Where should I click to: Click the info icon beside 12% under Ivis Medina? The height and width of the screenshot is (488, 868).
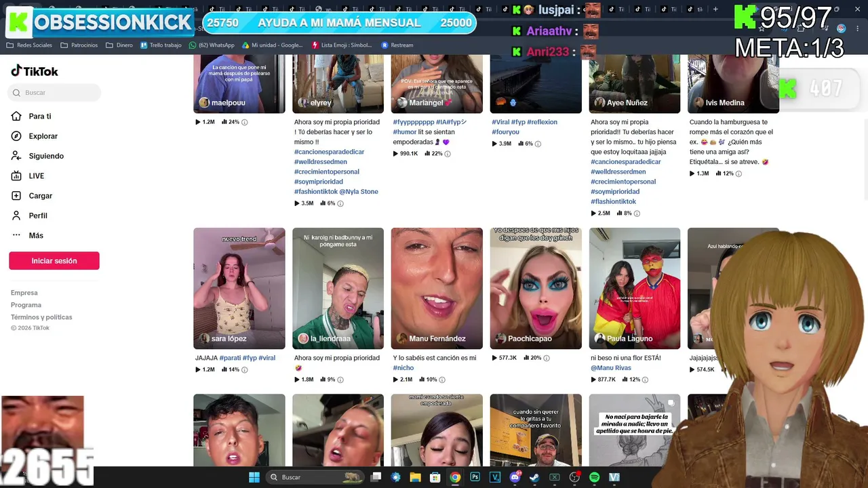(x=738, y=174)
